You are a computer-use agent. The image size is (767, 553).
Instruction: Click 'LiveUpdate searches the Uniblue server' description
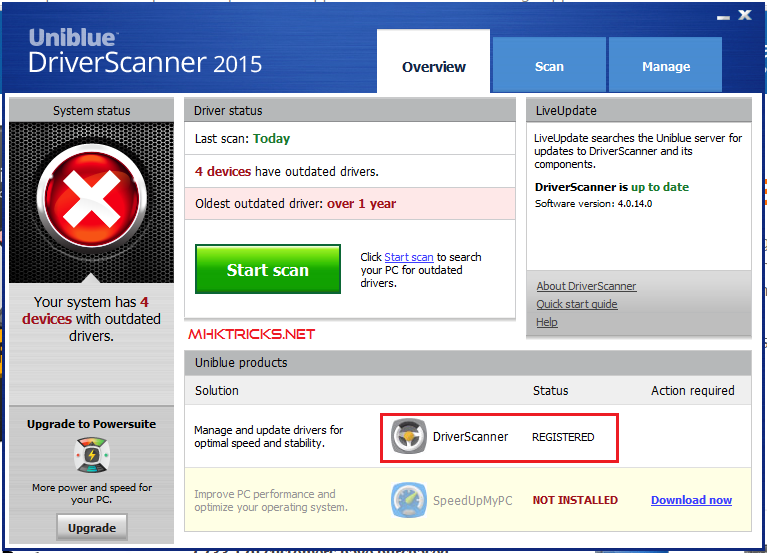pyautogui.click(x=638, y=151)
